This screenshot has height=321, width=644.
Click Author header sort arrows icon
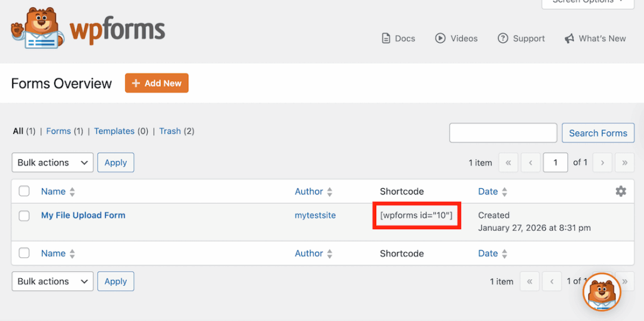(x=330, y=192)
